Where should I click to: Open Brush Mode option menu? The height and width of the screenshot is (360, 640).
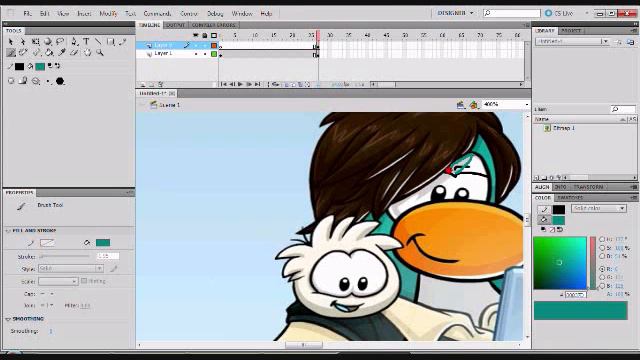coord(36,81)
